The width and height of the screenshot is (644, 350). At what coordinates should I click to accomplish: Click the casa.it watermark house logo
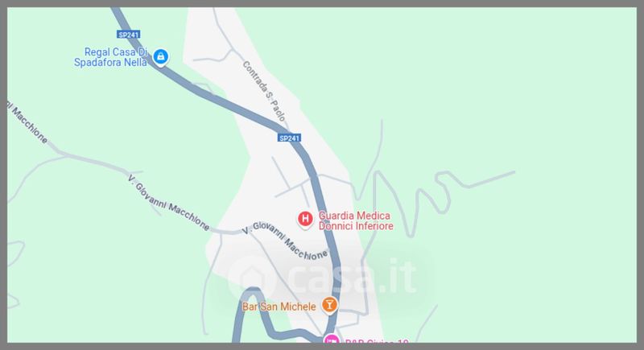click(251, 277)
